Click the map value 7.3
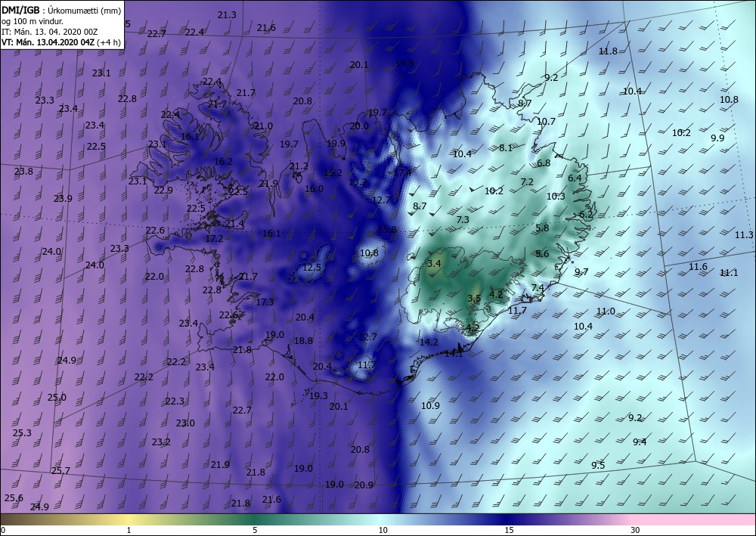The height and width of the screenshot is (536, 756). pyautogui.click(x=463, y=219)
